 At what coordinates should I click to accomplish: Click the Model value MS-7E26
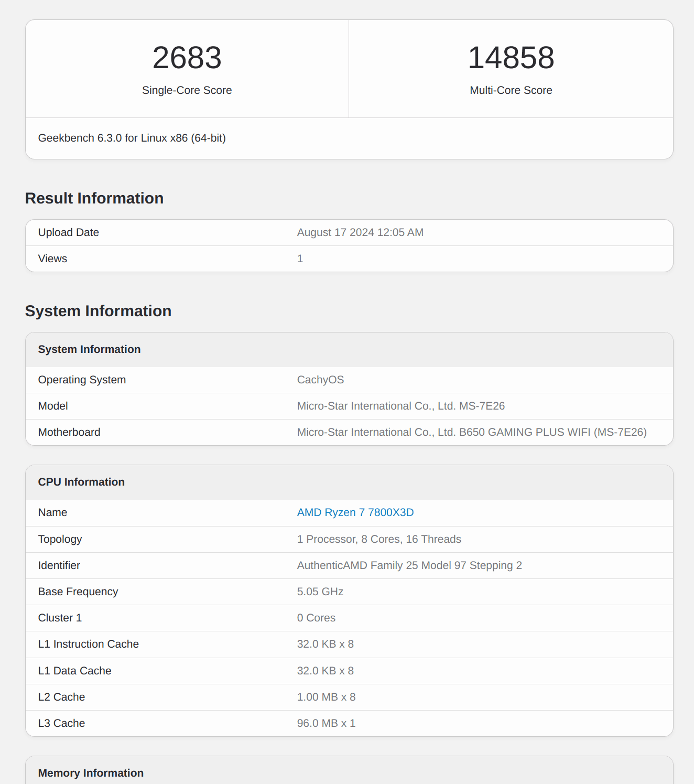400,406
